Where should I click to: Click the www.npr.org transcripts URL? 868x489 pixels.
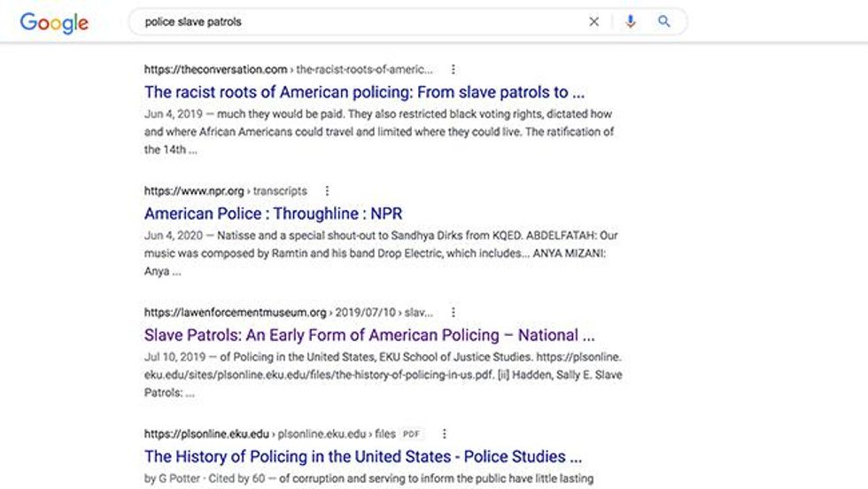coord(225,190)
